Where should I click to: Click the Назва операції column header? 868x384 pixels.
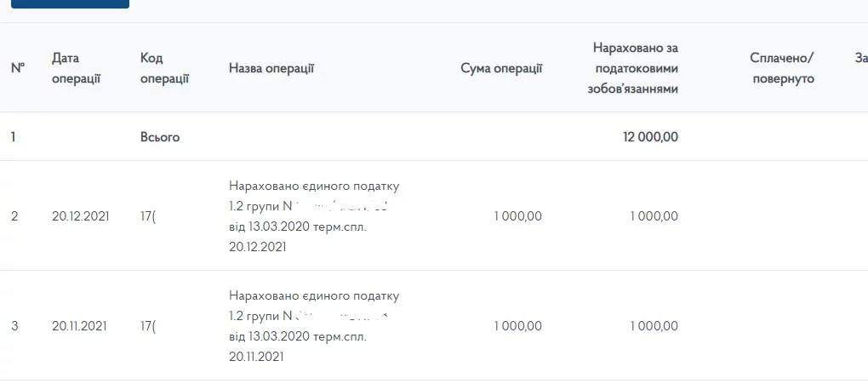coord(271,68)
